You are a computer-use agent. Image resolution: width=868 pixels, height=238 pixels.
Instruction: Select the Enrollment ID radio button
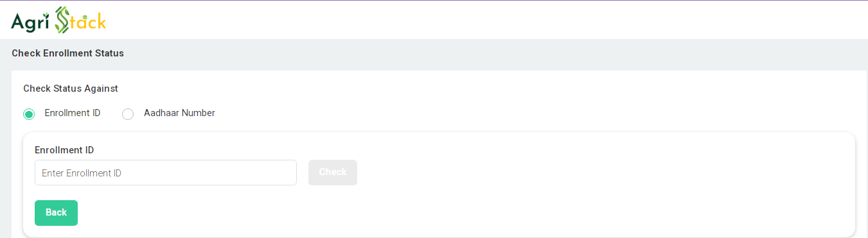28,114
